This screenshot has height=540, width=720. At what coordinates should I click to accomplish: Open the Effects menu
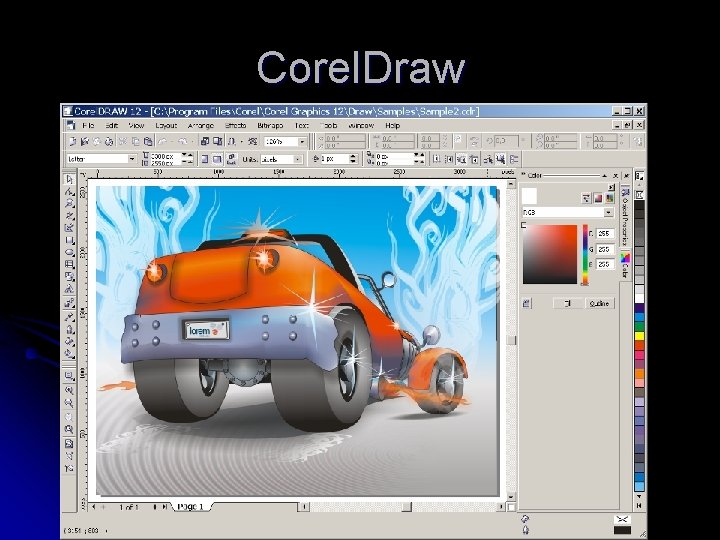(x=236, y=125)
